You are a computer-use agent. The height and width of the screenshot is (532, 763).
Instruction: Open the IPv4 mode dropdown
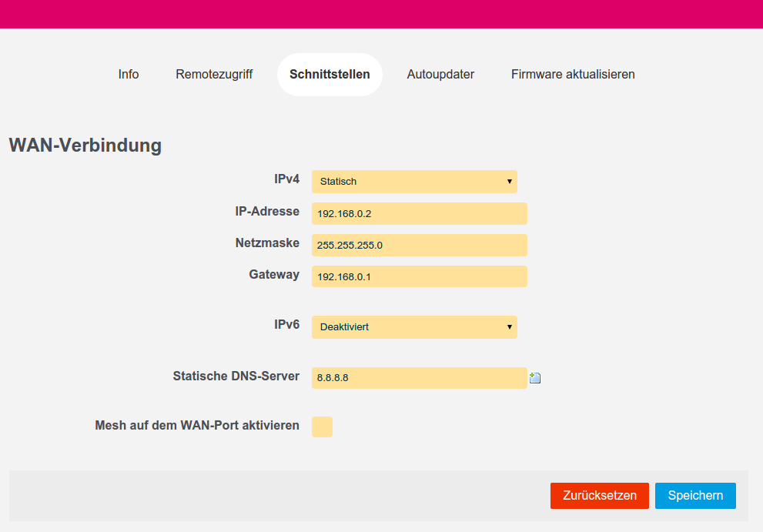click(x=414, y=182)
